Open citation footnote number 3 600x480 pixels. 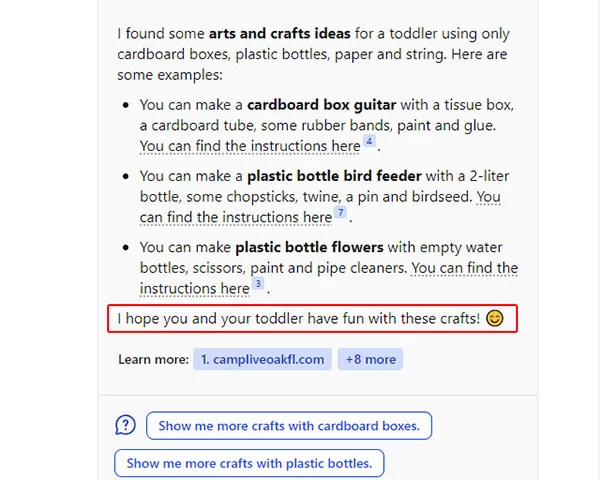(x=258, y=284)
